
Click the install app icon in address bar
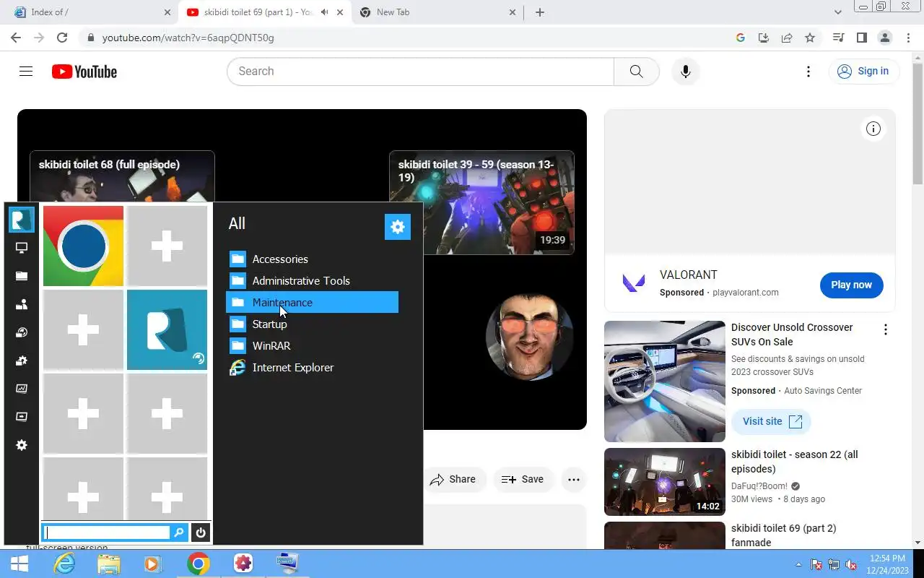764,38
